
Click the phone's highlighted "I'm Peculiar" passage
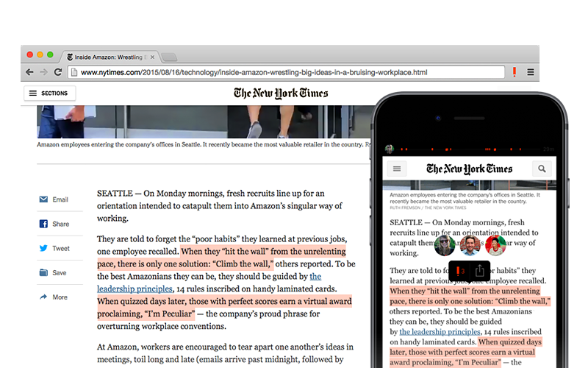point(466,352)
